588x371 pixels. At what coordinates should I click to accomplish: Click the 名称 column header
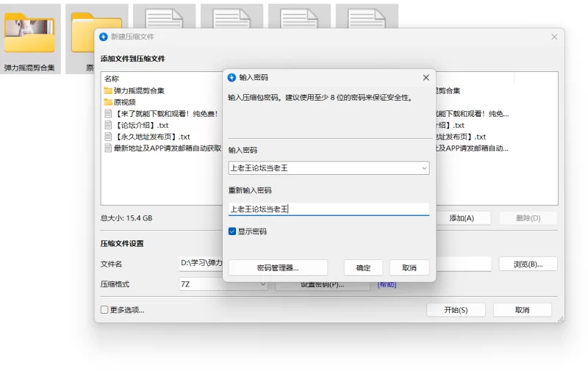pos(112,79)
